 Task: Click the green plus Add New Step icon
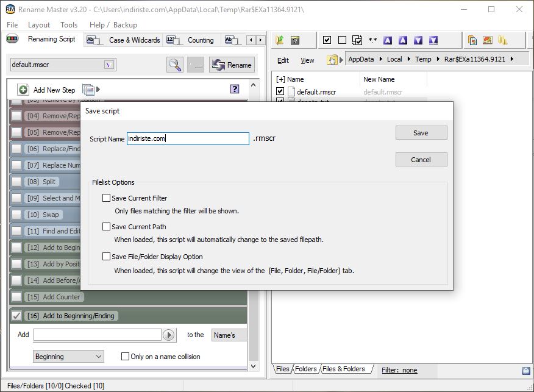(23, 90)
